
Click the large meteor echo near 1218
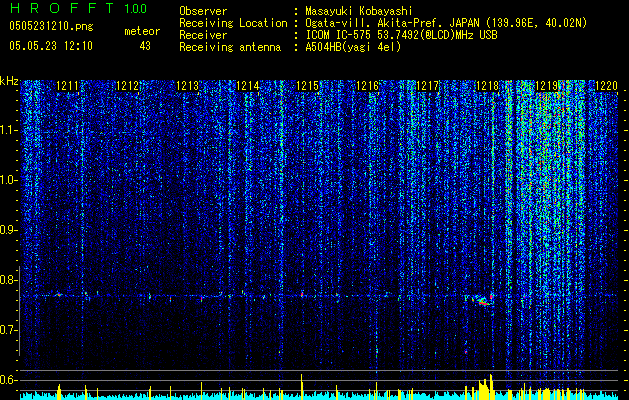(481, 301)
